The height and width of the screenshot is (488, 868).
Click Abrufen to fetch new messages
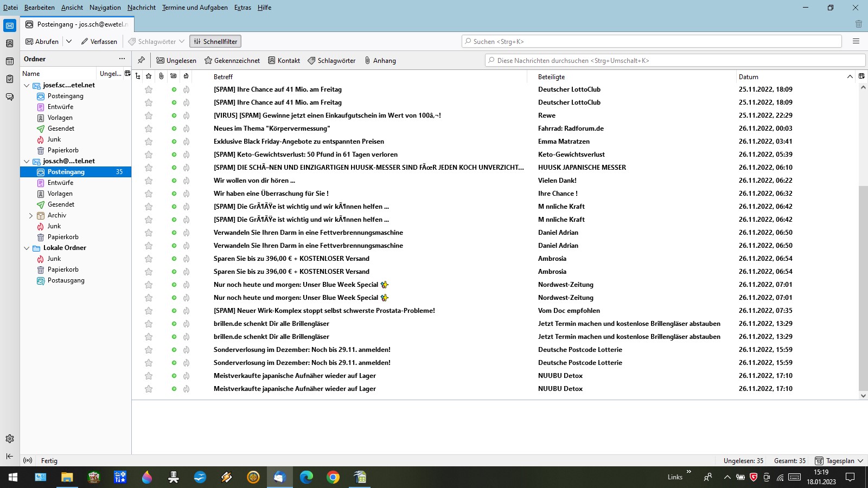(x=42, y=41)
